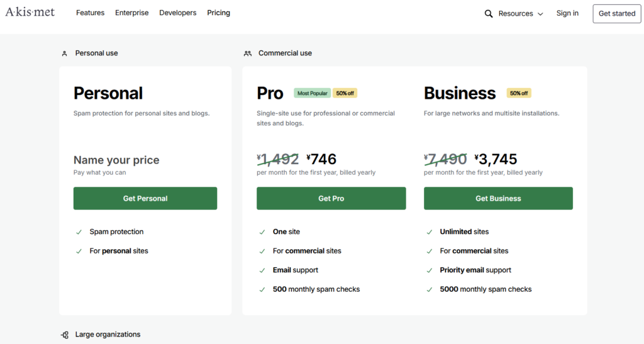This screenshot has width=644, height=344.
Task: Click the 50% off badge beside Pro
Action: 345,93
